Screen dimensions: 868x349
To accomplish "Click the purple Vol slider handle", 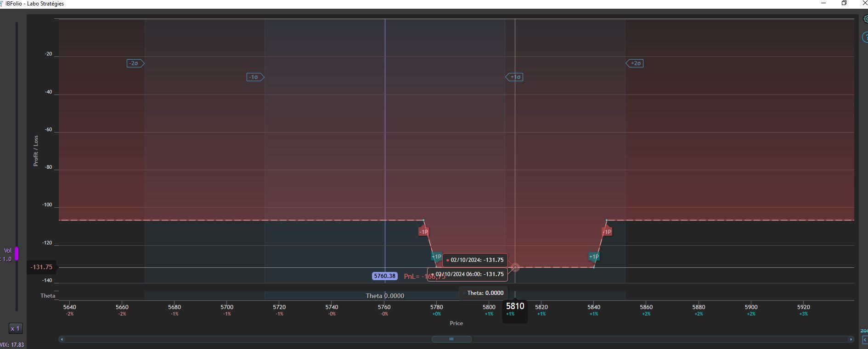I will coord(17,254).
